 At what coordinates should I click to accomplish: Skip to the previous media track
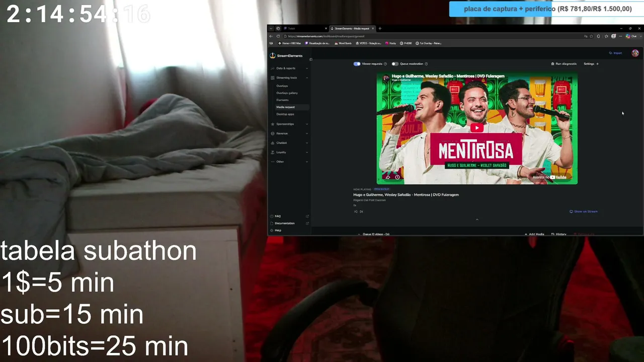click(356, 212)
